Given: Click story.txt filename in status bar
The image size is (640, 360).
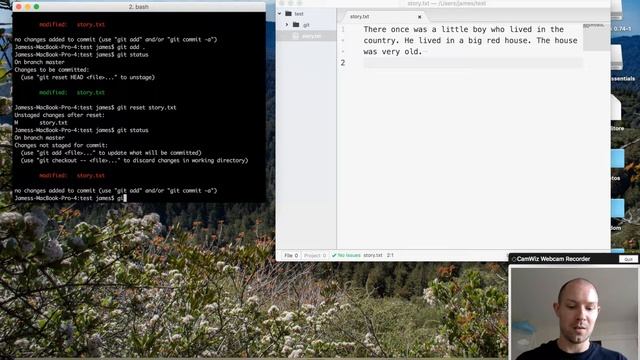Looking at the screenshot, I should [x=373, y=256].
